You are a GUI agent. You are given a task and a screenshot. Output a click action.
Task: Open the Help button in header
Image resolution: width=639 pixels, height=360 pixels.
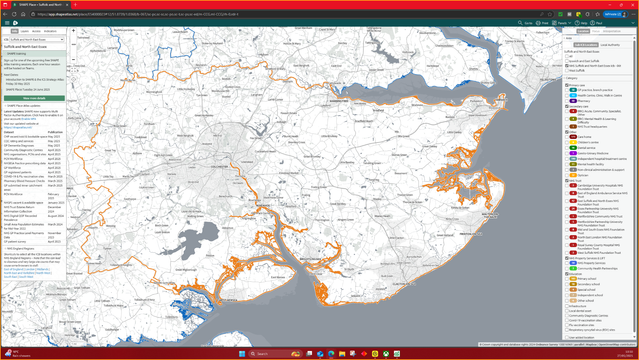tap(581, 23)
